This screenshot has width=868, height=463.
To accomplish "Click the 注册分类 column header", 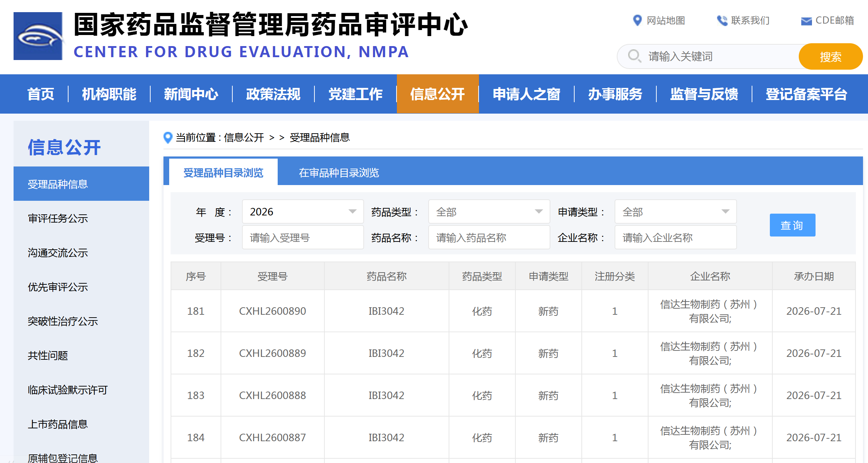I will pos(615,276).
